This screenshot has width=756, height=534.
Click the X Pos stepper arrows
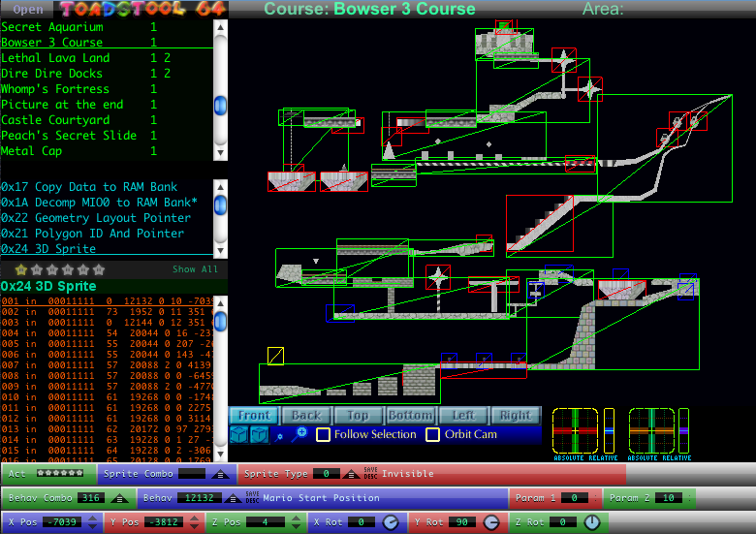click(92, 522)
